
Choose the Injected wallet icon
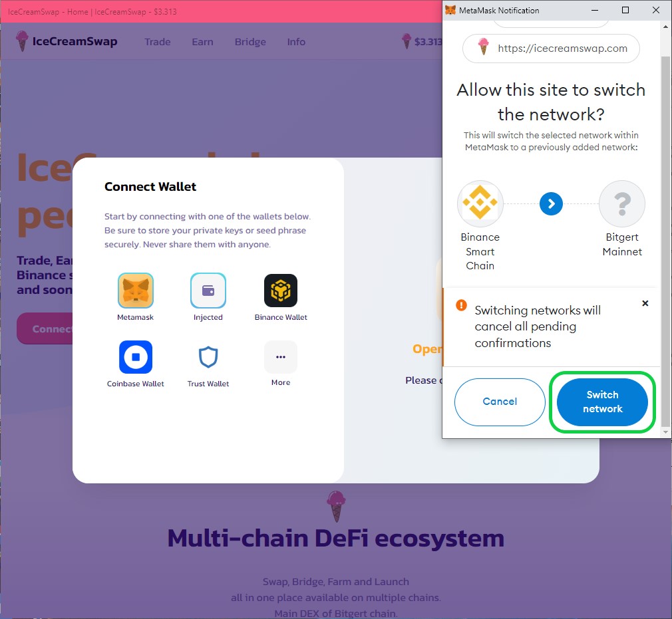pos(208,291)
